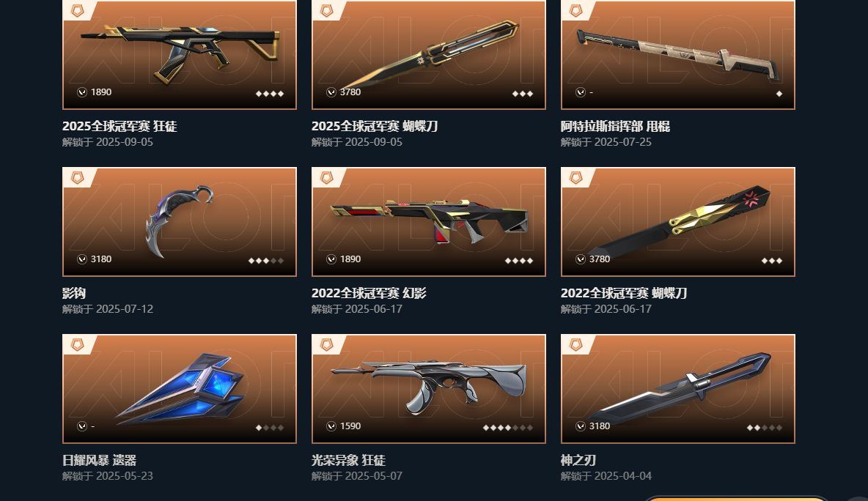Open the 光荣异象 狂徒 silver rifle card
Image resolution: width=868 pixels, height=501 pixels.
tap(428, 389)
